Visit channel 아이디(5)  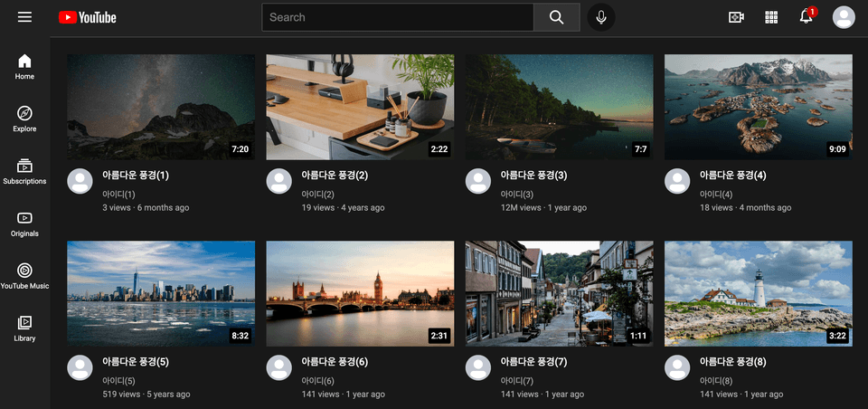pos(118,381)
